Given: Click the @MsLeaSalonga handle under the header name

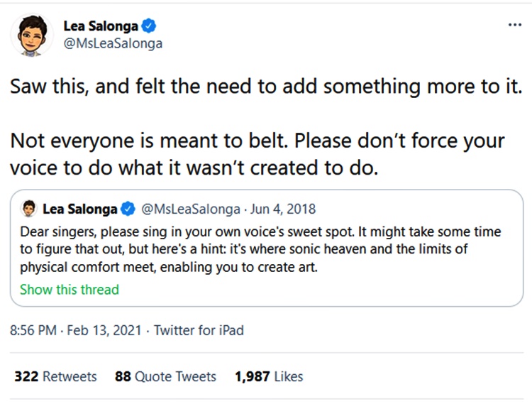Looking at the screenshot, I should (x=113, y=43).
